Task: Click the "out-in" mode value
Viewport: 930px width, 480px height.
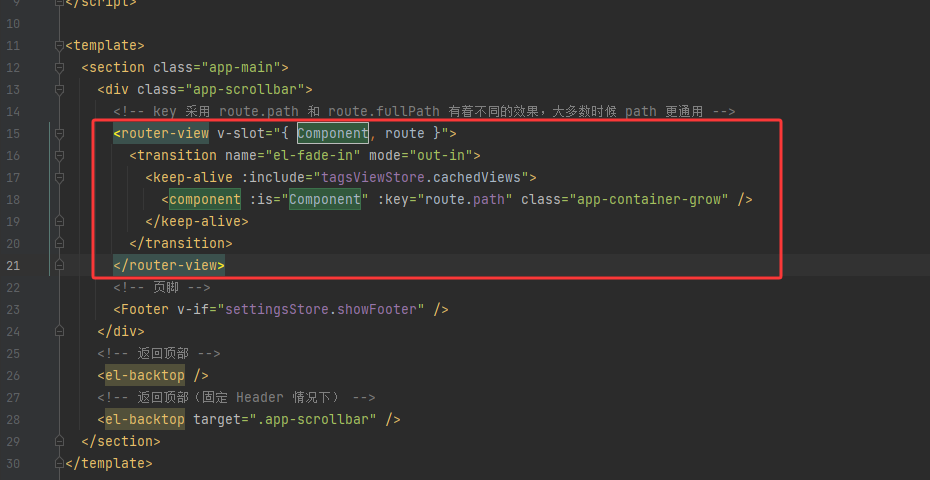Action: (x=441, y=155)
